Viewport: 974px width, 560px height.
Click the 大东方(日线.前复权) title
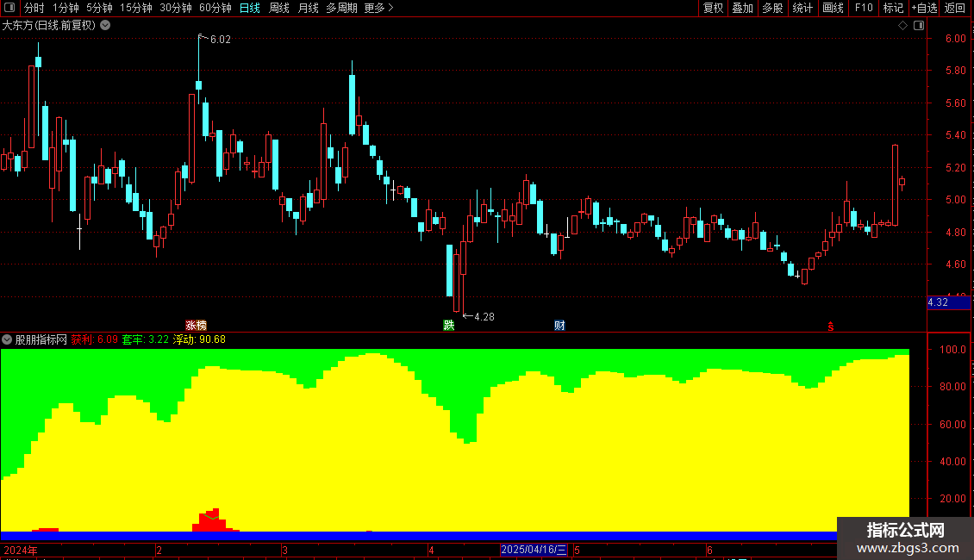(x=49, y=26)
